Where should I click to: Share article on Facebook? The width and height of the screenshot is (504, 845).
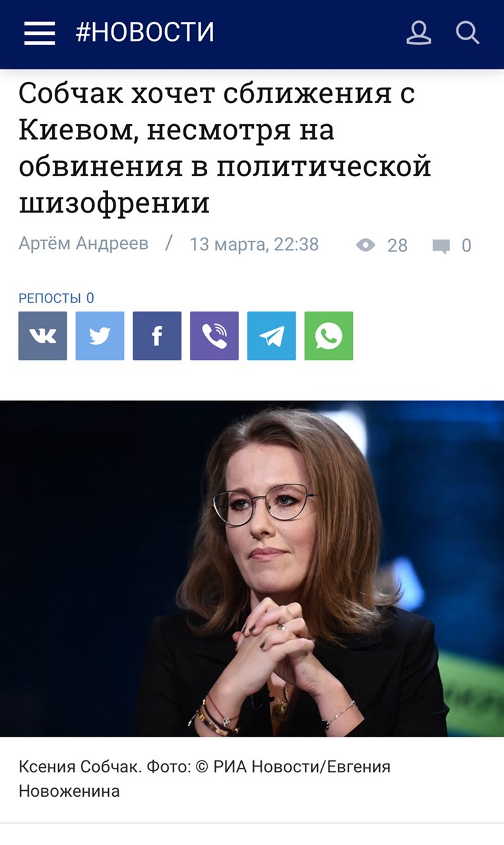(157, 336)
